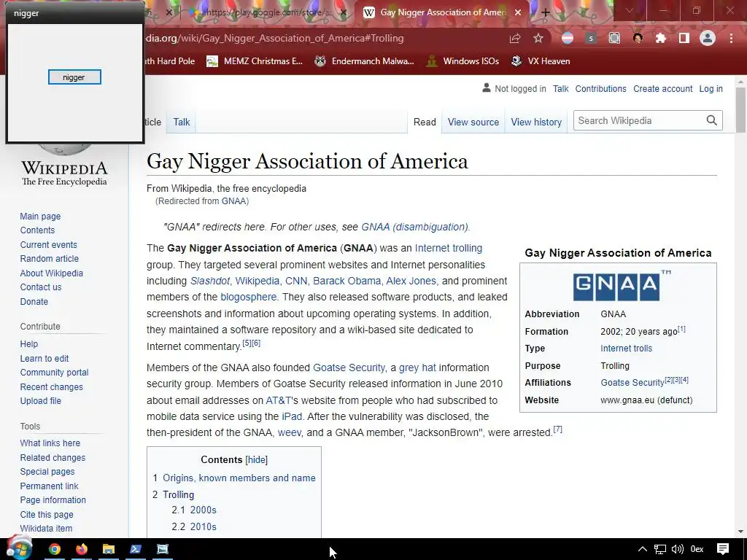The height and width of the screenshot is (560, 747).
Task: Open the Windows ISOs bookmark
Action: 462,61
